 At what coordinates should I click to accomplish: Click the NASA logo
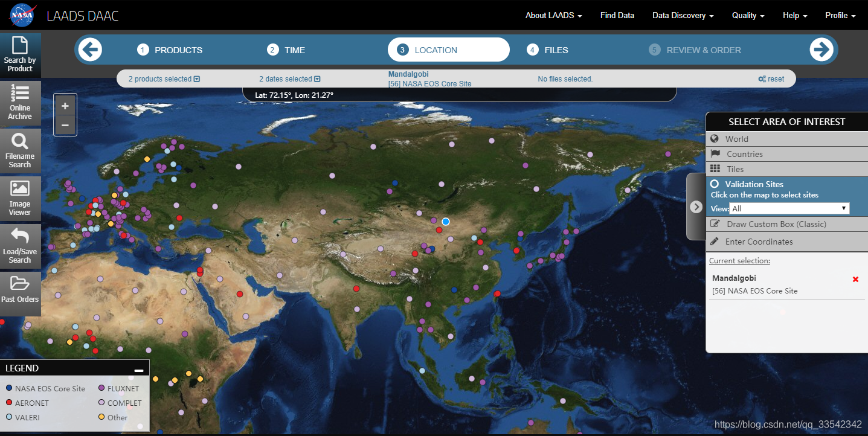tap(22, 16)
